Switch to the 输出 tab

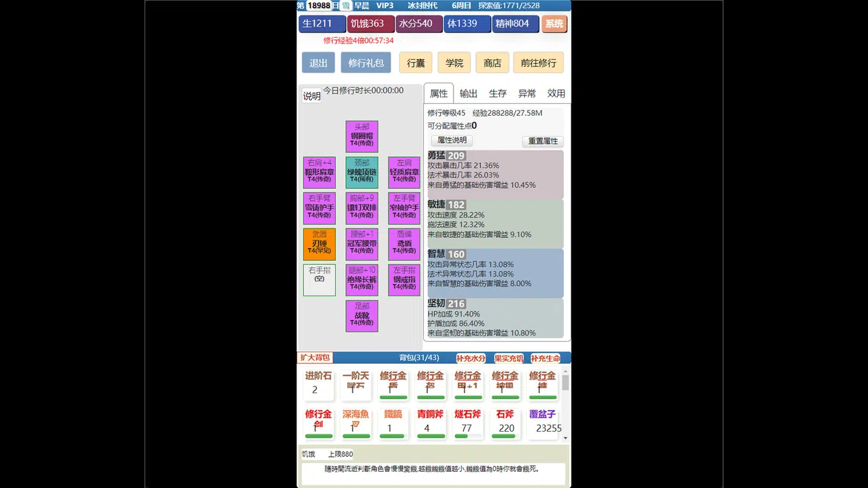[469, 94]
